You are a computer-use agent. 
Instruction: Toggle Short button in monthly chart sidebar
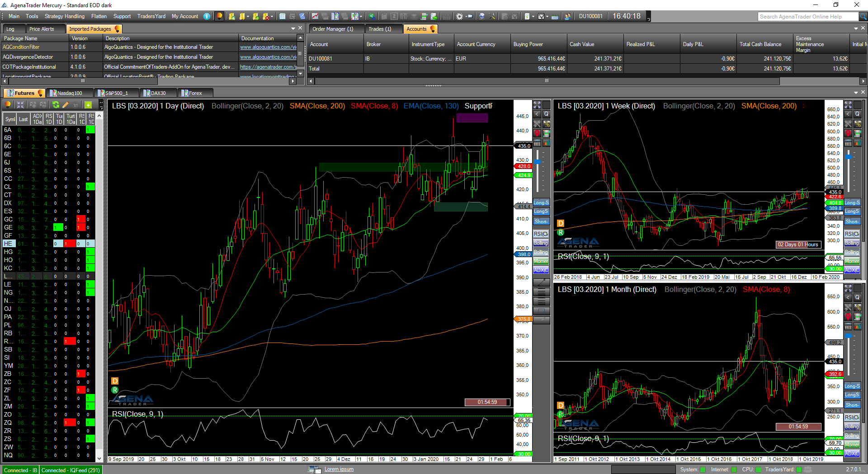[x=852, y=405]
